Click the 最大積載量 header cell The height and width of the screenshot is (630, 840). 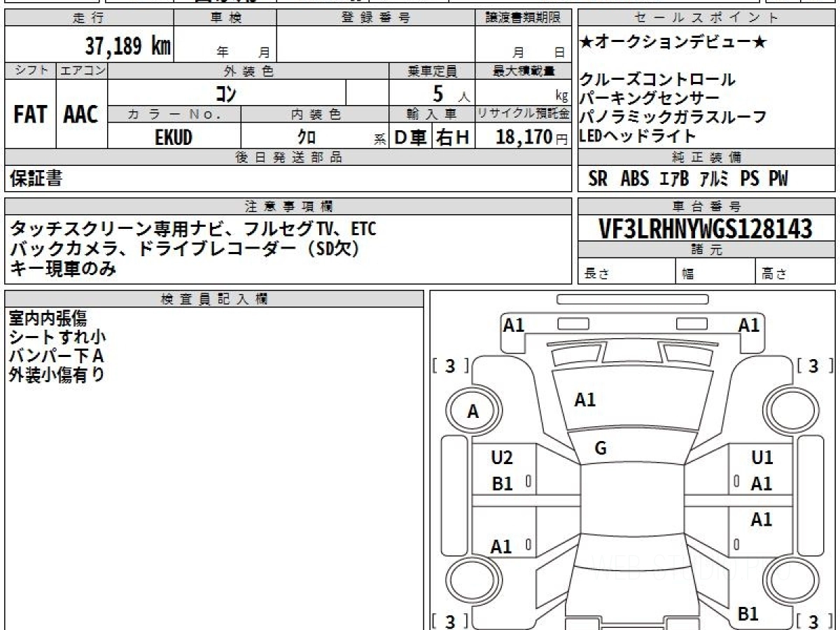524,71
